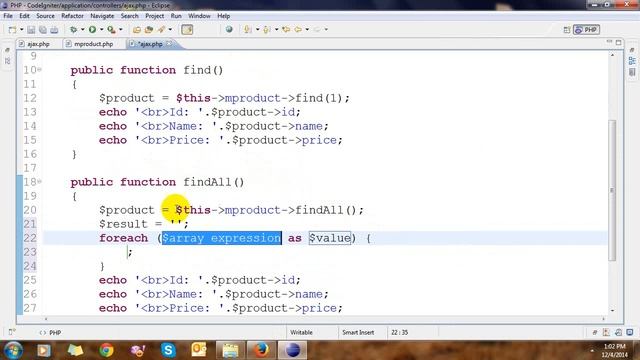Viewport: 640px width, 360px height.
Task: Click the Save All toolbar icon
Action: pyautogui.click(x=42, y=30)
